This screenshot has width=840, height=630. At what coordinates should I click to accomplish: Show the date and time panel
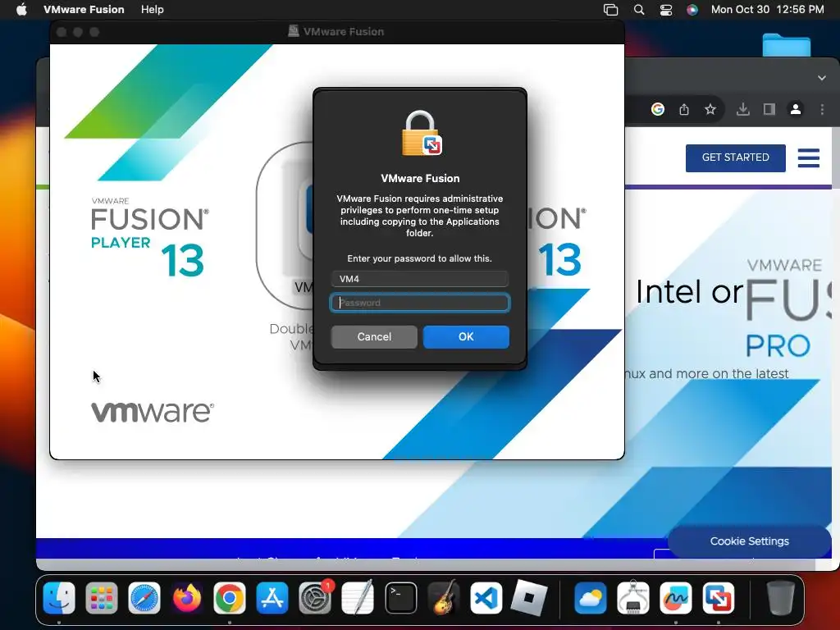point(767,10)
